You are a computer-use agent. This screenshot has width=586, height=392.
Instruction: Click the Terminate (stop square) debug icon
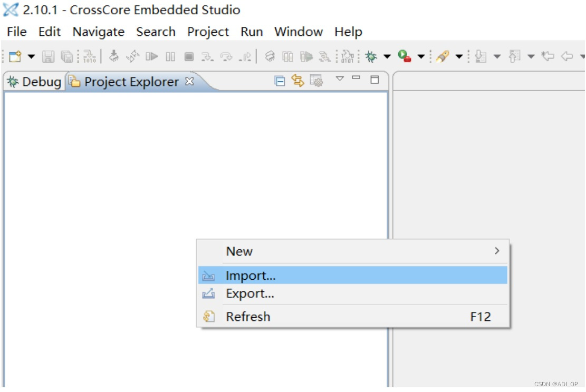tap(189, 56)
